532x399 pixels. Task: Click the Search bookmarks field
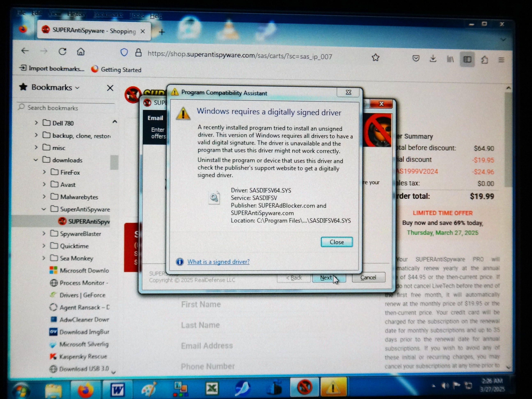pyautogui.click(x=66, y=108)
